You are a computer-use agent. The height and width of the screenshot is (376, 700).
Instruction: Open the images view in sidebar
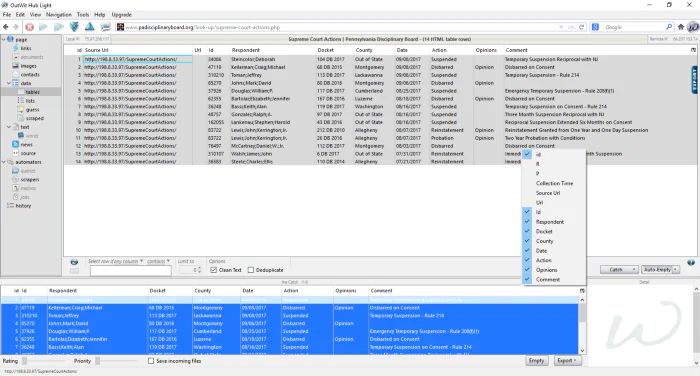coord(28,66)
